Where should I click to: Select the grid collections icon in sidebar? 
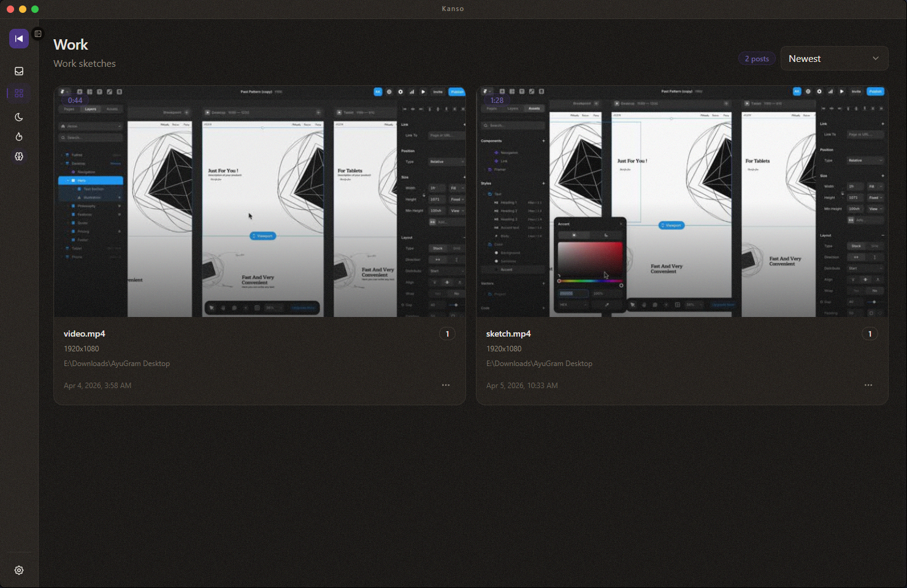tap(19, 93)
